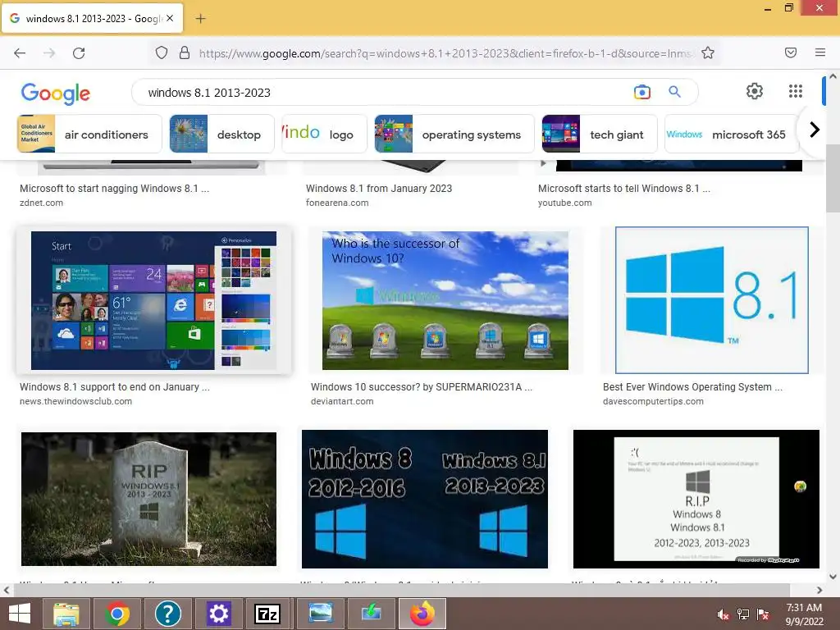Focus the address bar URL
Viewport: 840px width, 630px height.
445,53
